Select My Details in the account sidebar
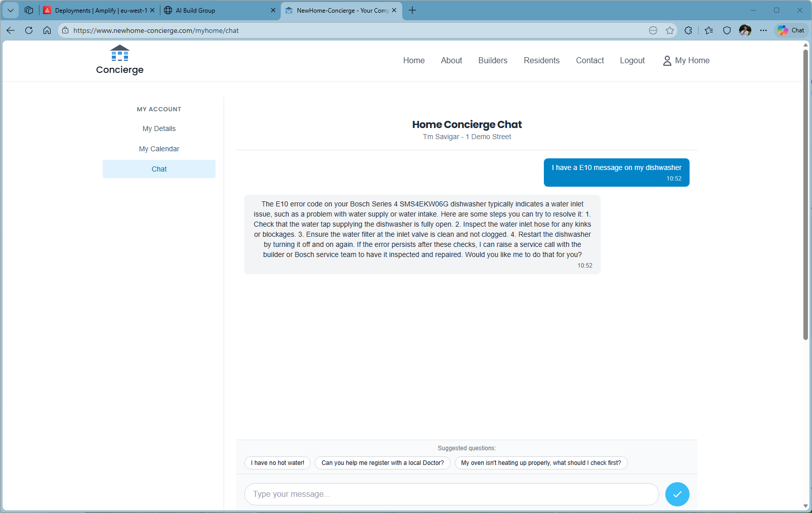Screen dimensions: 812x513 click(159, 129)
